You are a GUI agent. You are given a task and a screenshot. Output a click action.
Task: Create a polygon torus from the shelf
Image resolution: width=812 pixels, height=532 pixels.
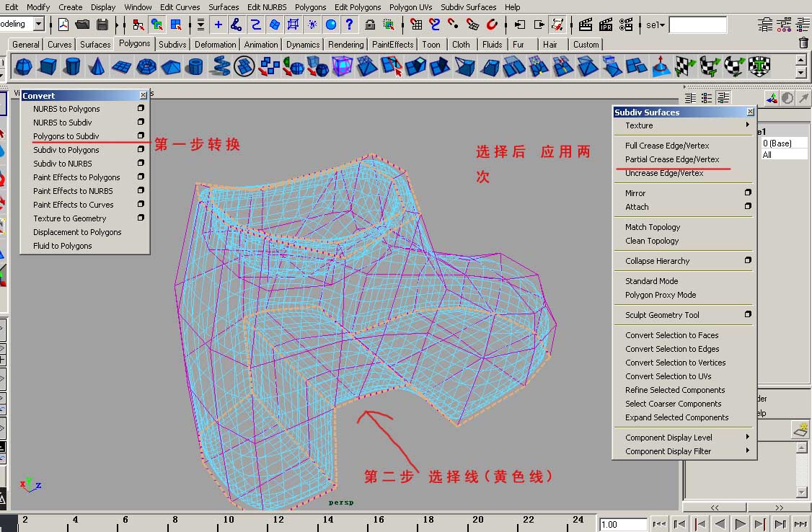146,67
